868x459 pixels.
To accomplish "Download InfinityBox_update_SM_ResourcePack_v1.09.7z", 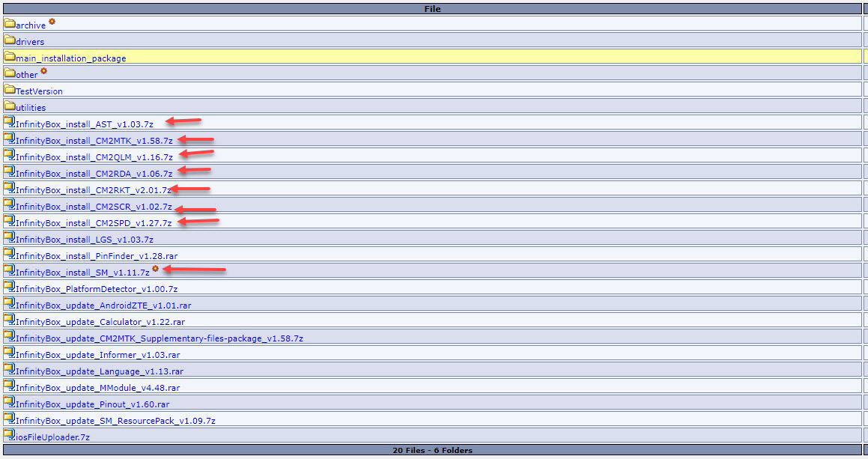I will coord(115,421).
